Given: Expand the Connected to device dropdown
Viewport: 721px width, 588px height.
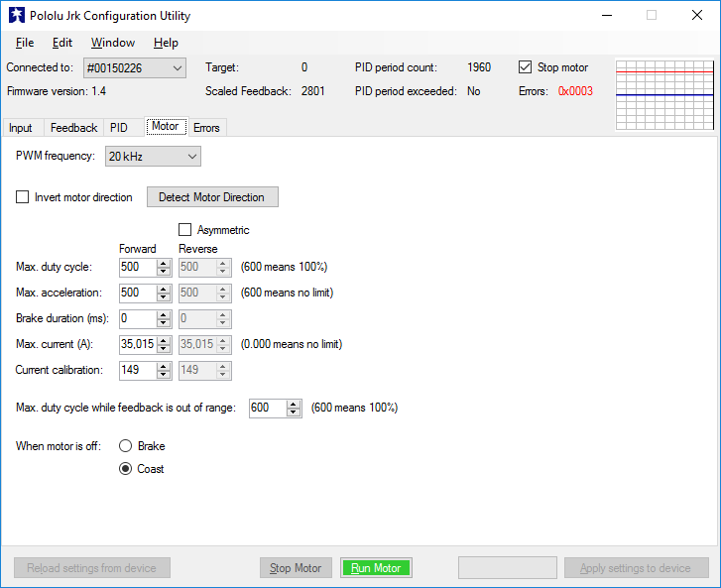Looking at the screenshot, I should [x=135, y=68].
